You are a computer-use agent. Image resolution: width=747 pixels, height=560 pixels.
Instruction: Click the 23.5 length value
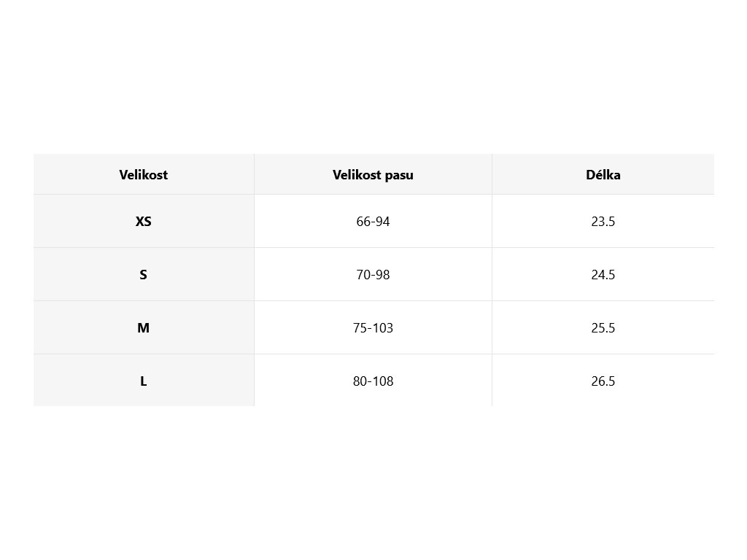click(x=603, y=221)
